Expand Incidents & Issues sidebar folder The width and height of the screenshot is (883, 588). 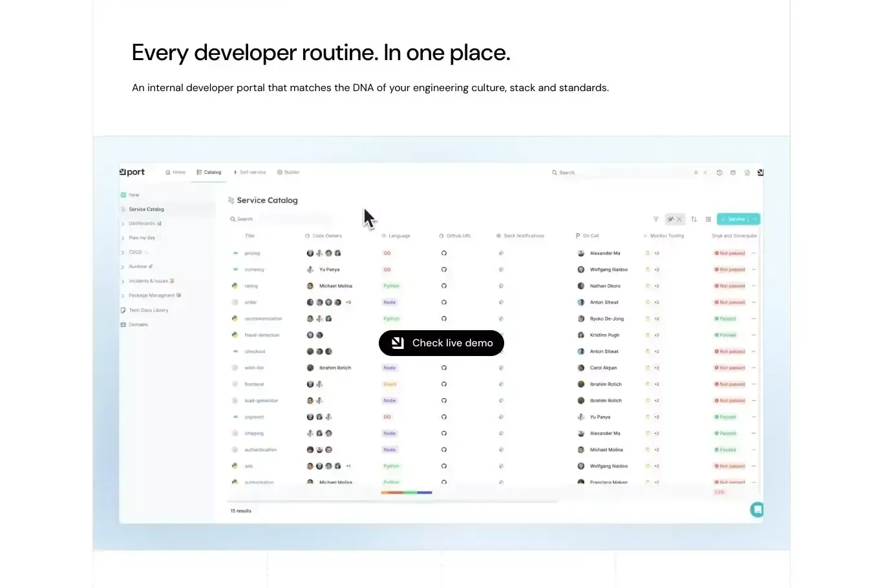click(x=123, y=281)
